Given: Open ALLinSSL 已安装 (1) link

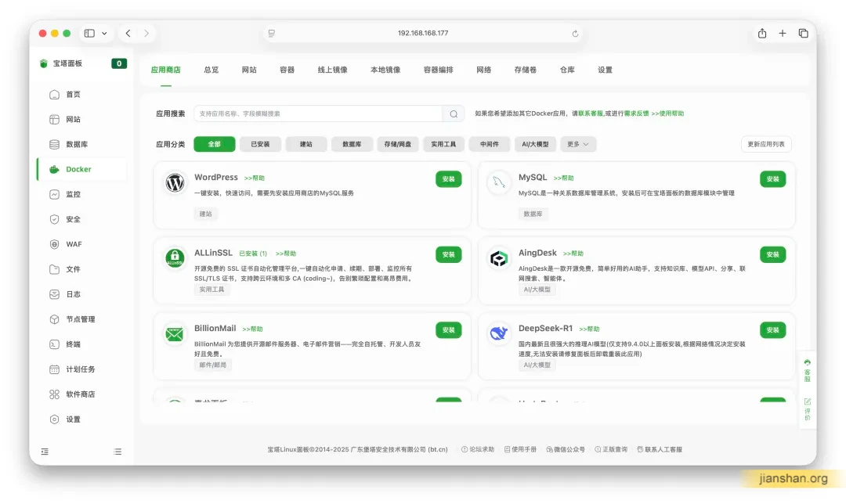Looking at the screenshot, I should click(253, 254).
